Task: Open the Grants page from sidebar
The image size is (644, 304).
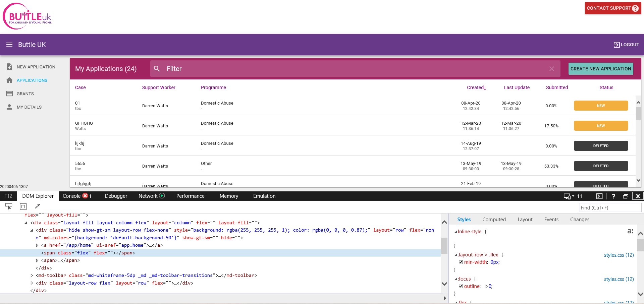Action: [25, 94]
